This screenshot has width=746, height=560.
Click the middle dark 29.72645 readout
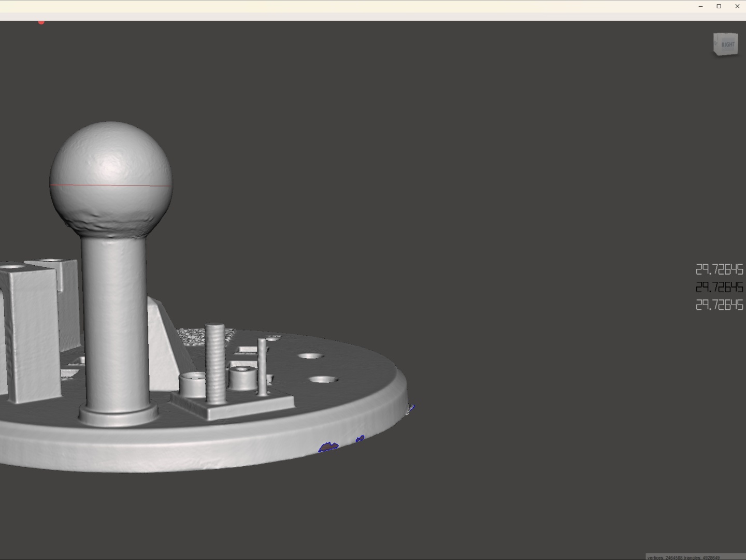tap(719, 287)
